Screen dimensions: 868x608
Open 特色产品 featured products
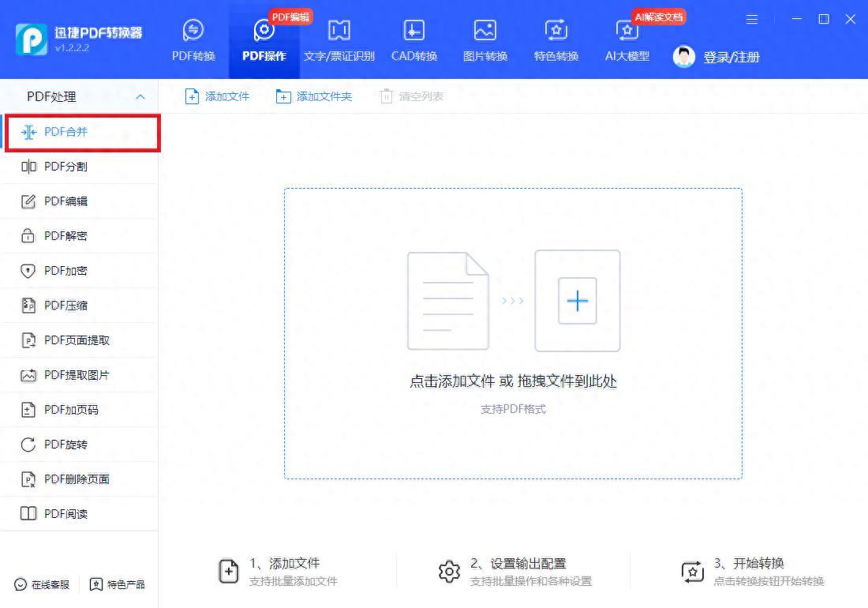(118, 585)
